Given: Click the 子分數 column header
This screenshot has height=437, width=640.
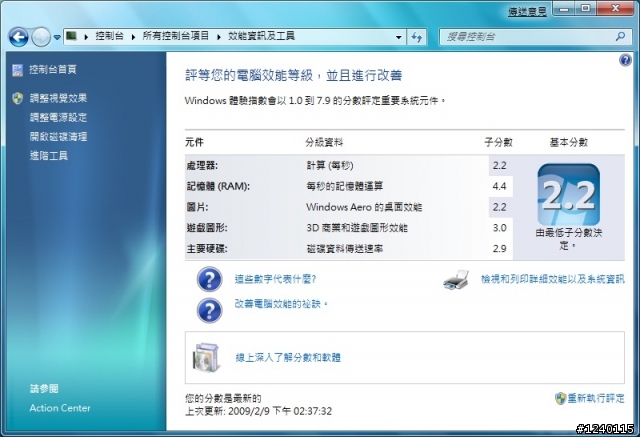Looking at the screenshot, I should point(498,142).
